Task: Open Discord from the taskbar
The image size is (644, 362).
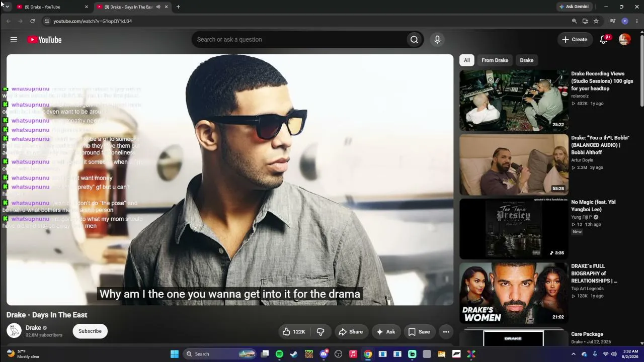Action: coord(324,354)
